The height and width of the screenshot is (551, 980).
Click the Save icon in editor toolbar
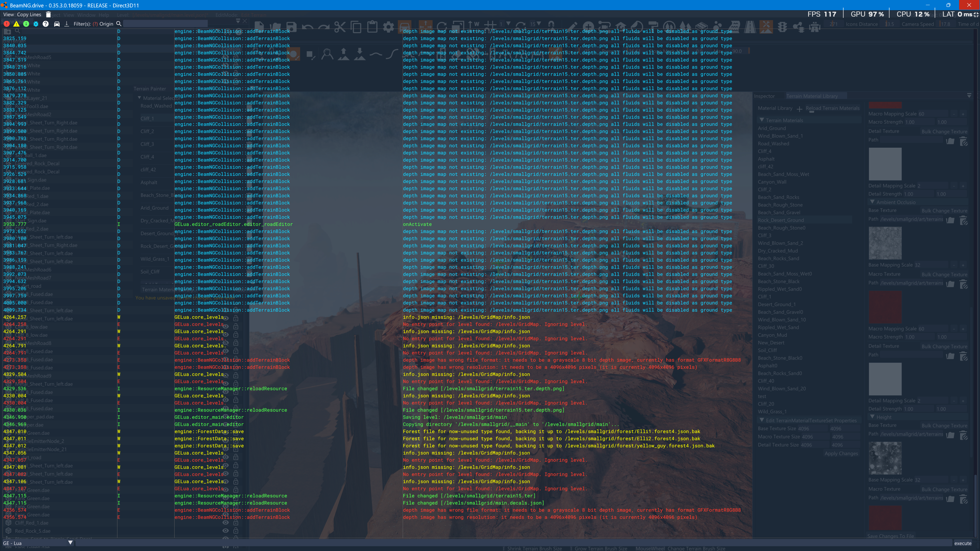[291, 27]
